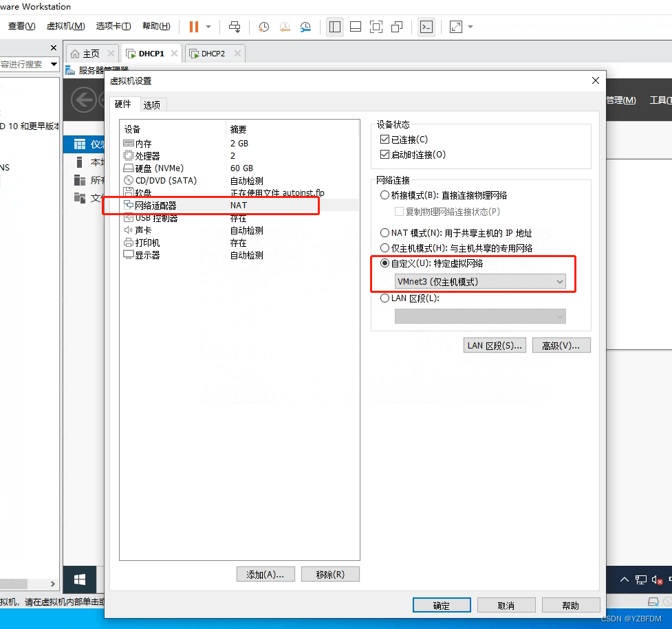Toggle the 启动时连接(O) checkbox
This screenshot has height=629, width=672.
pos(384,154)
